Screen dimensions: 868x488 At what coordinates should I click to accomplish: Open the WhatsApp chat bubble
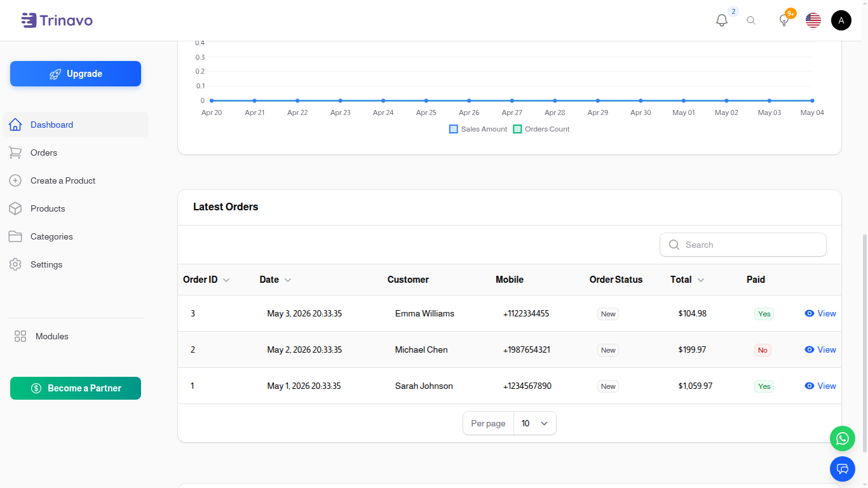(843, 438)
